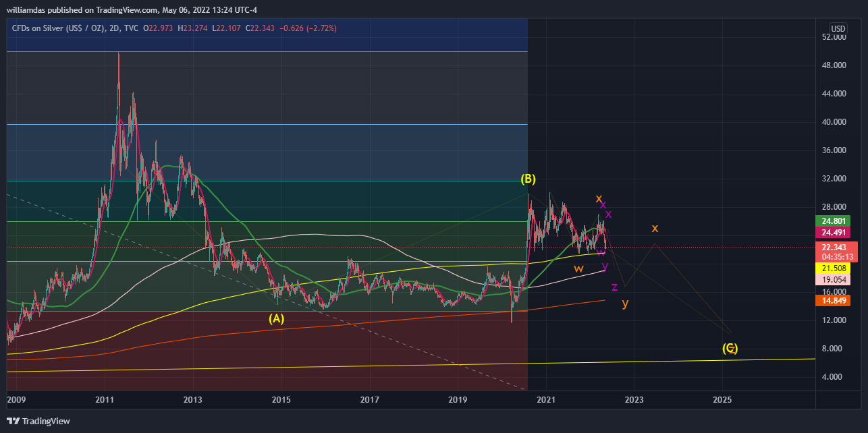The image size is (868, 433).
Task: Click the TradingView logo in the footer
Action: pyautogui.click(x=38, y=421)
